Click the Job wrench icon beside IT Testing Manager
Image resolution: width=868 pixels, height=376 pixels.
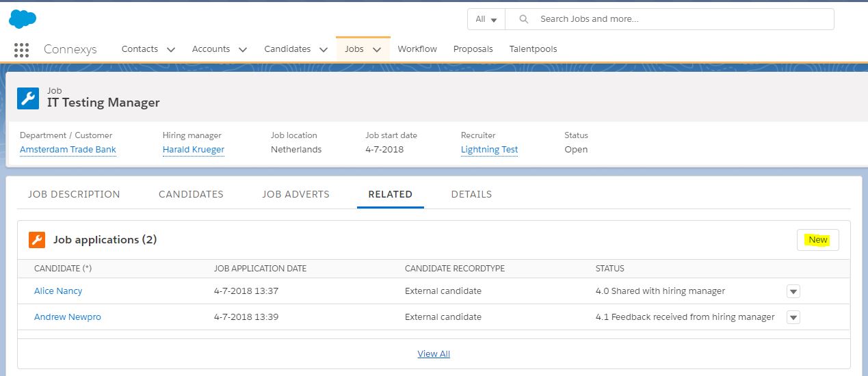[x=28, y=98]
